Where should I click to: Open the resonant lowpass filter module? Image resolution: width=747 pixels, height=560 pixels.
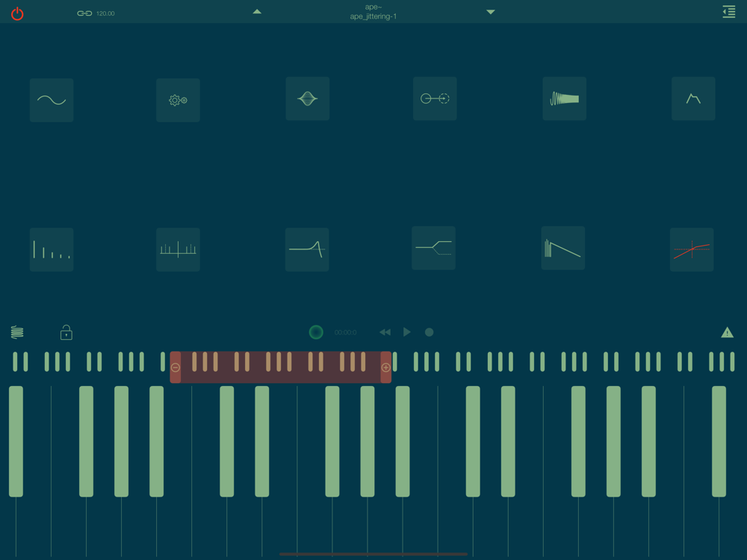point(307,249)
